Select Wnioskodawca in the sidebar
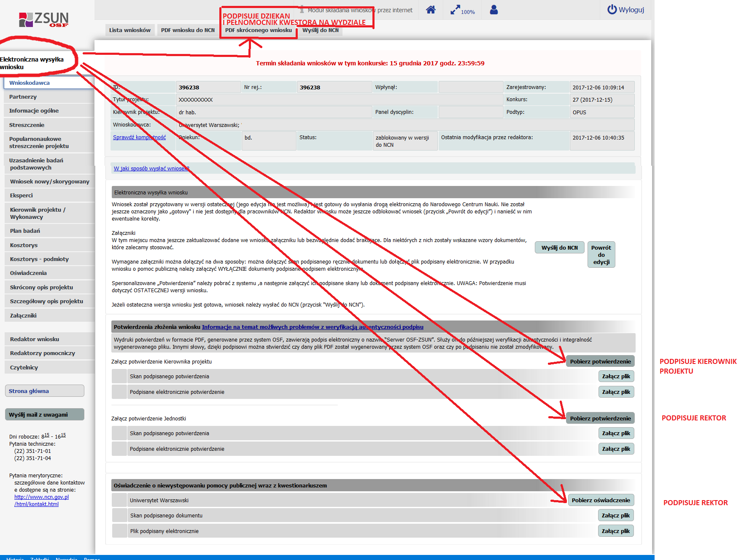744x560 pixels. [x=30, y=83]
